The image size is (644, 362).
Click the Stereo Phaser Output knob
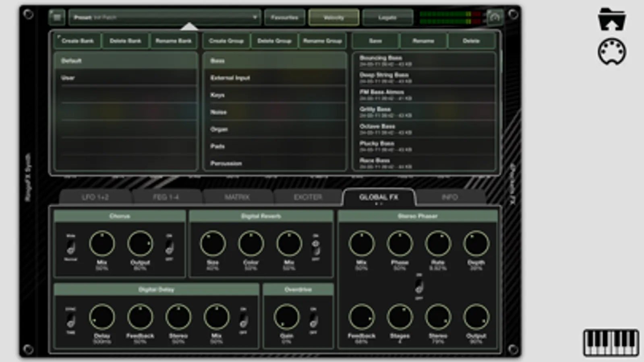coord(476,317)
